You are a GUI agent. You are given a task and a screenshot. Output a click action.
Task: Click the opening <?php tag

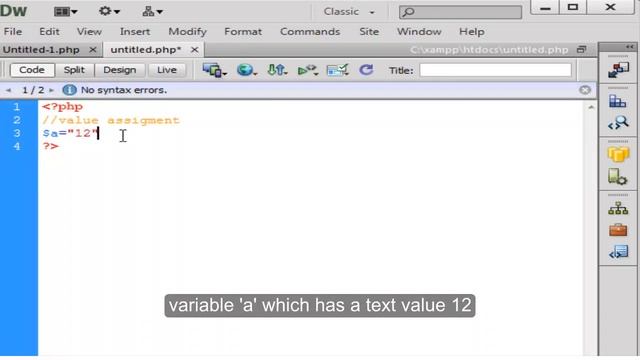click(62, 107)
